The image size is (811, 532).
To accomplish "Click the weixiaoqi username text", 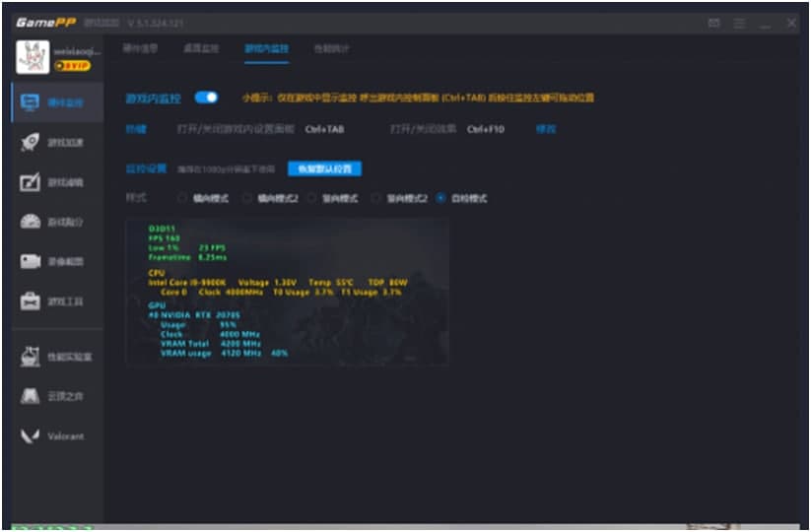I will pos(78,51).
